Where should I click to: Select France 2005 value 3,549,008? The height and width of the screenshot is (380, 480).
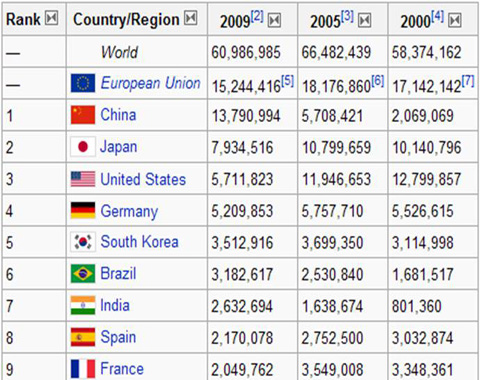(x=332, y=370)
